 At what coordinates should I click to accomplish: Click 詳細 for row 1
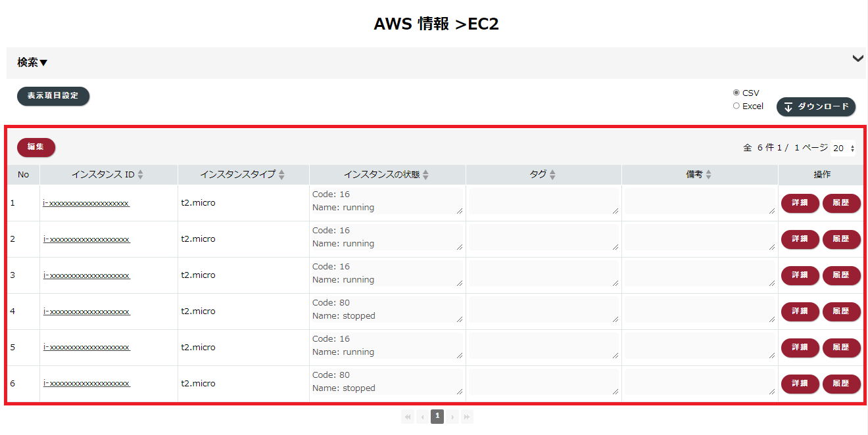pos(800,203)
